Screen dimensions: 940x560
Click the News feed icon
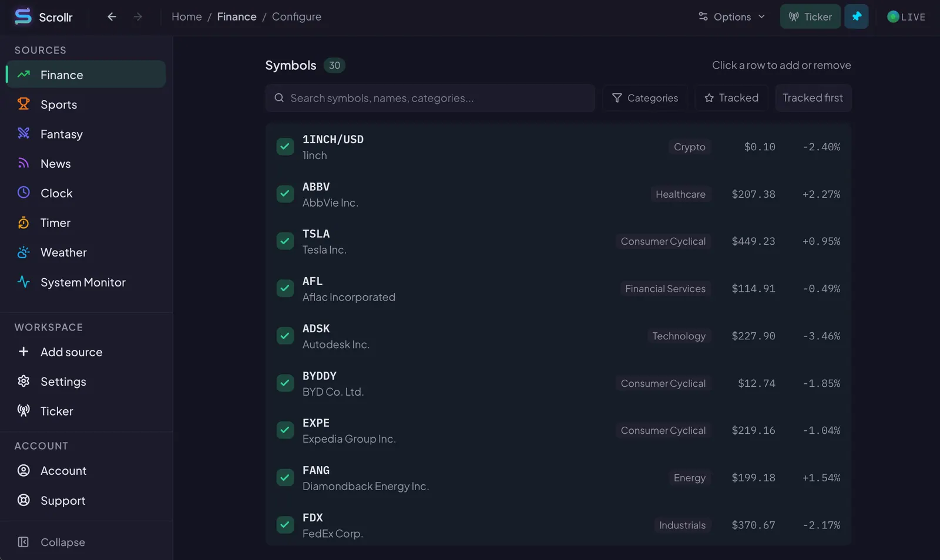coord(23,163)
